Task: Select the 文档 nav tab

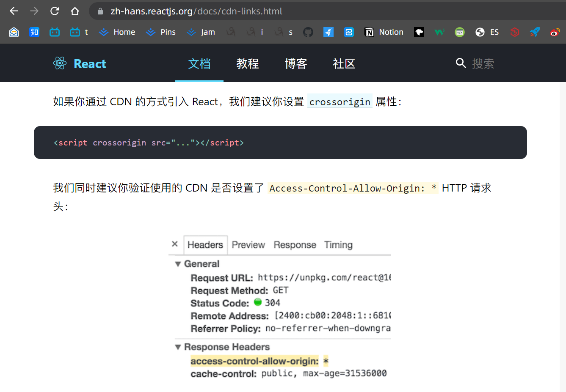Action: tap(199, 63)
